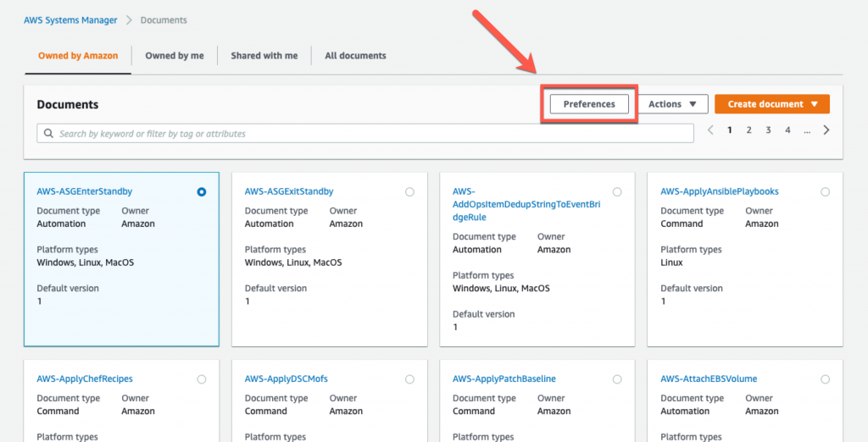Go to page 3
The height and width of the screenshot is (442, 868).
tap(768, 130)
